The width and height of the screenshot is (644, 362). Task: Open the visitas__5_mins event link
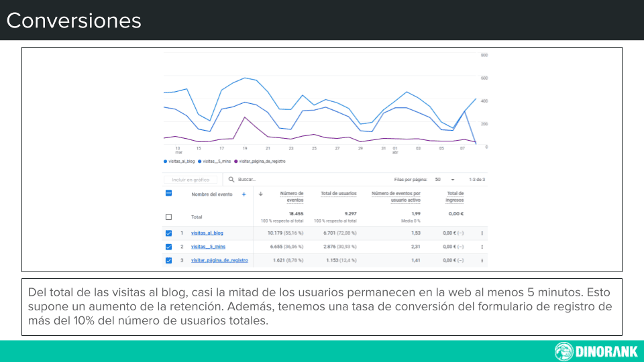[x=208, y=247]
